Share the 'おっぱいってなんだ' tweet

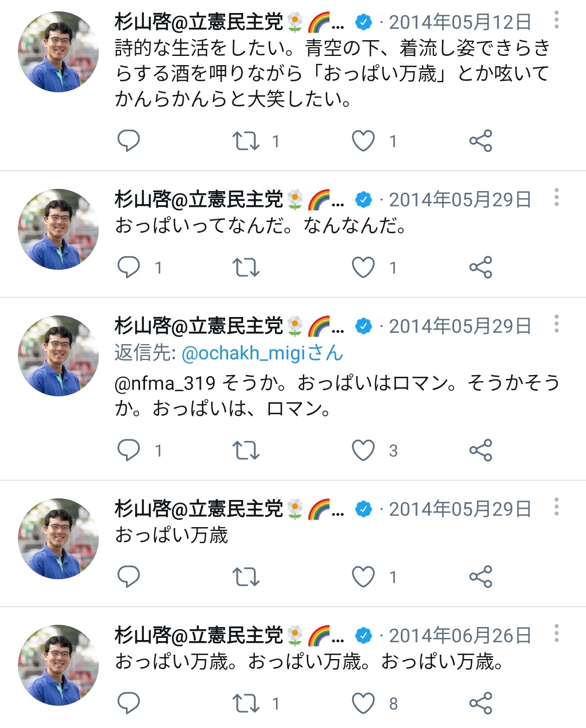(480, 267)
